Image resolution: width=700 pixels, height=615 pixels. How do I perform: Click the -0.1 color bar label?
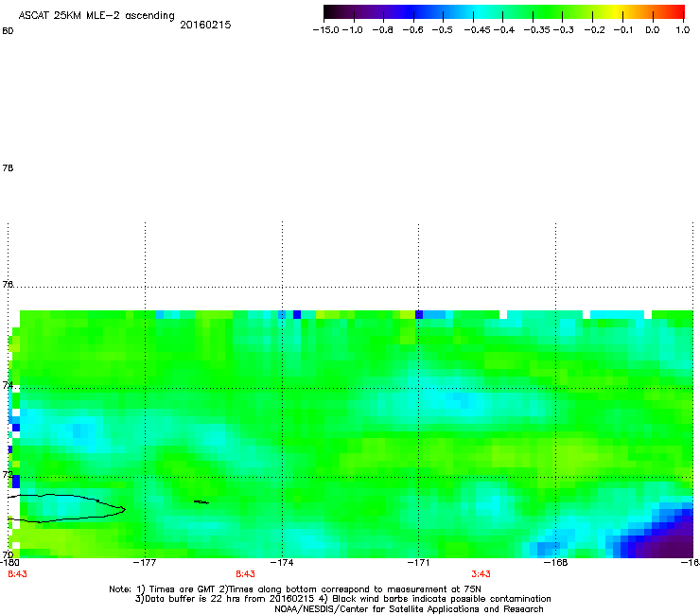pyautogui.click(x=623, y=30)
